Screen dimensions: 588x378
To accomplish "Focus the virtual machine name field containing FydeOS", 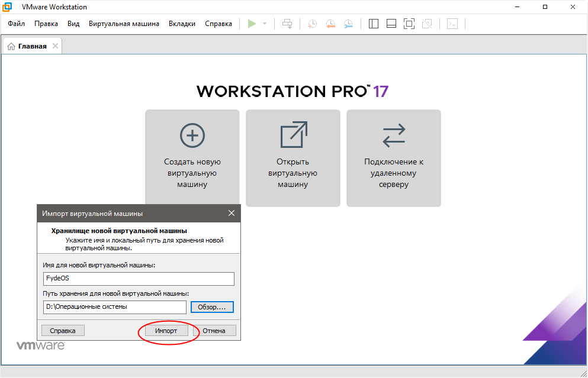I will tap(139, 279).
